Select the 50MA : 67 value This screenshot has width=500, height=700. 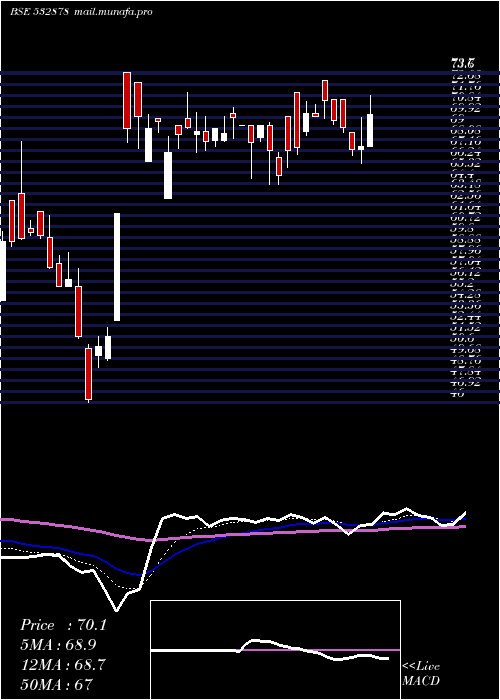pyautogui.click(x=56, y=684)
